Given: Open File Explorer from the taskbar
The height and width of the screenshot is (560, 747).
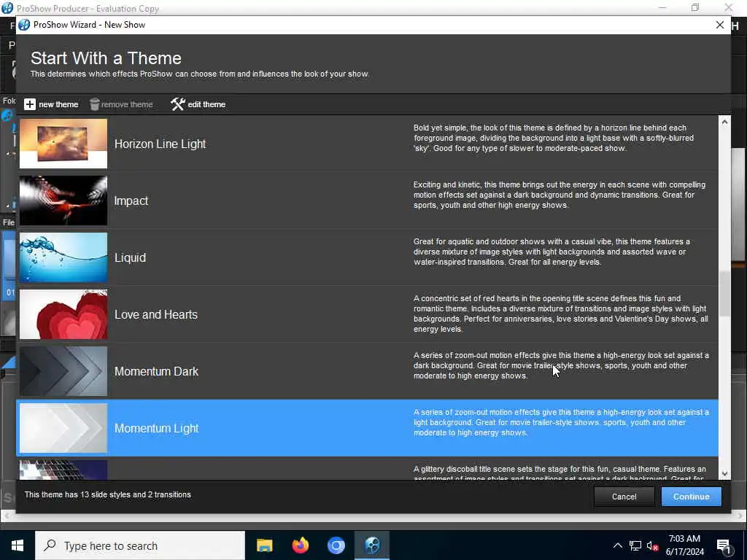Looking at the screenshot, I should click(264, 545).
